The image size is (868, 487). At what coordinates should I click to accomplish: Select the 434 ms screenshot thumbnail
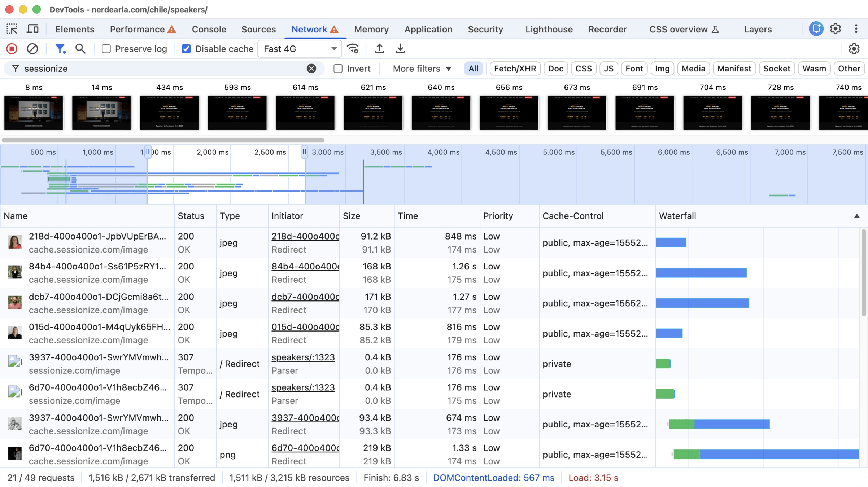[x=169, y=112]
